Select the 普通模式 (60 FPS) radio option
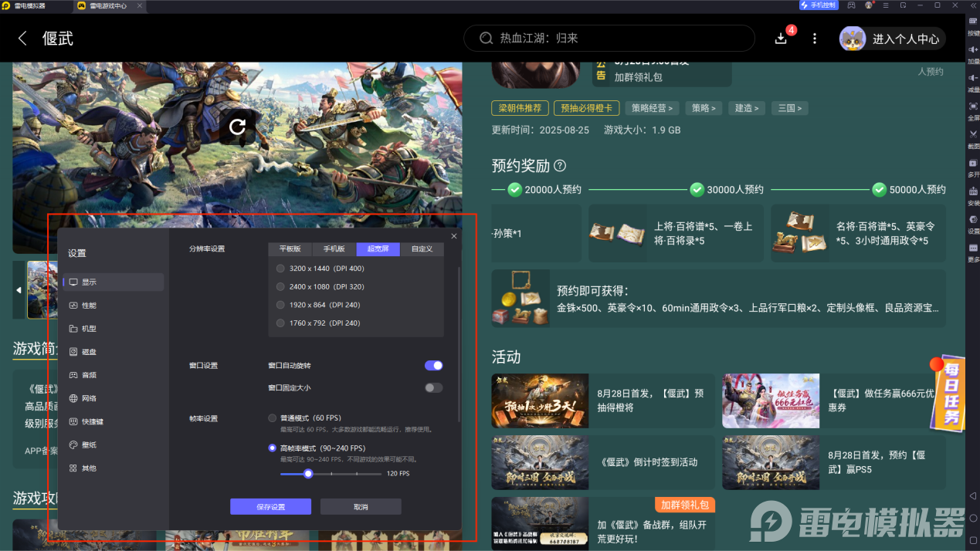The height and width of the screenshot is (551, 980). coord(272,417)
